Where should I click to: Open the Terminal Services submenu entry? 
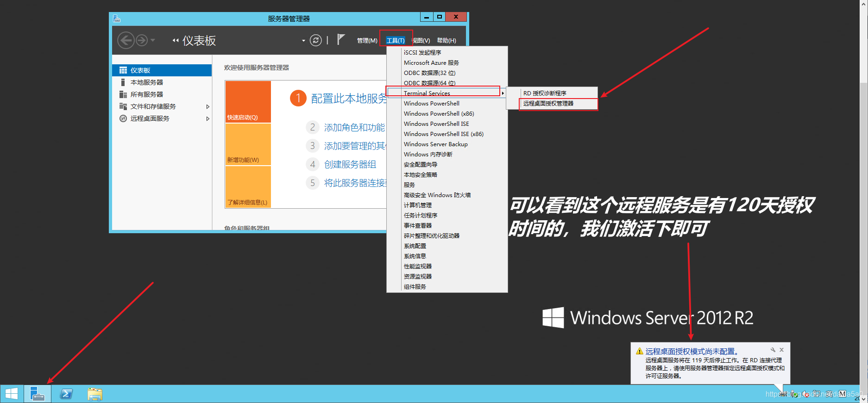point(447,93)
